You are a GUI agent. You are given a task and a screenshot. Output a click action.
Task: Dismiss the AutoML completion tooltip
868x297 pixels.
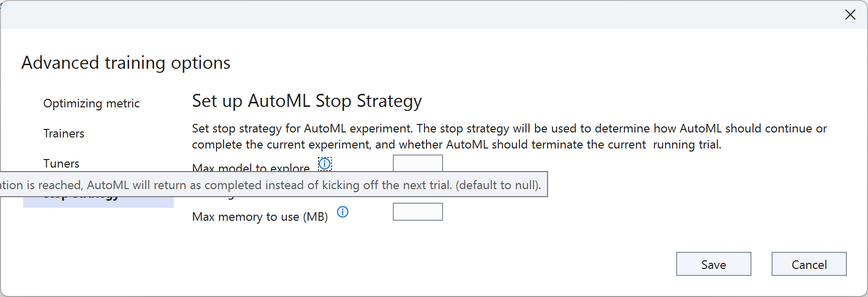[x=274, y=185]
